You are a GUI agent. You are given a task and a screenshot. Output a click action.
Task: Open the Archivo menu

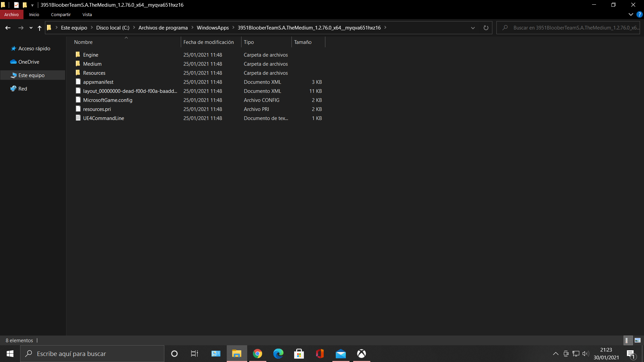tap(11, 14)
